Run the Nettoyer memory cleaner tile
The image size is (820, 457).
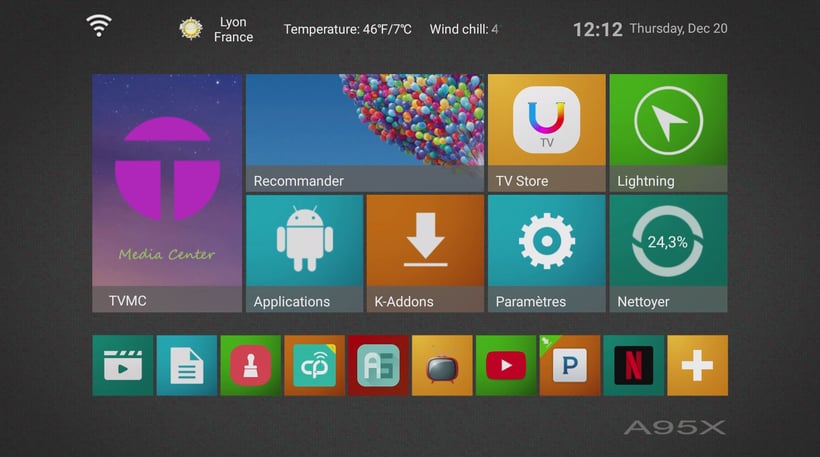[x=668, y=254]
